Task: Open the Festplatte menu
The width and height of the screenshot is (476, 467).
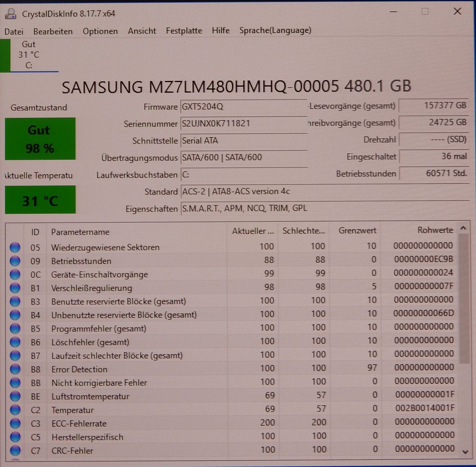Action: (x=184, y=31)
